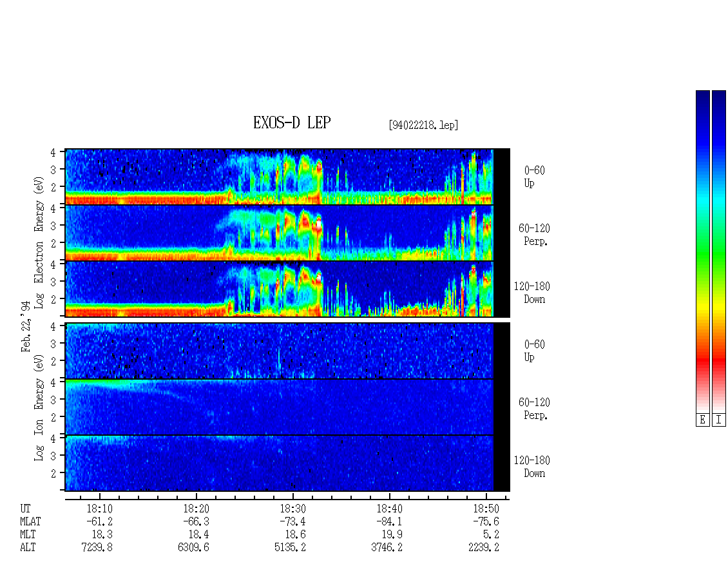Click the MLT value 5.2
The width and height of the screenshot is (728, 564).
point(491,535)
